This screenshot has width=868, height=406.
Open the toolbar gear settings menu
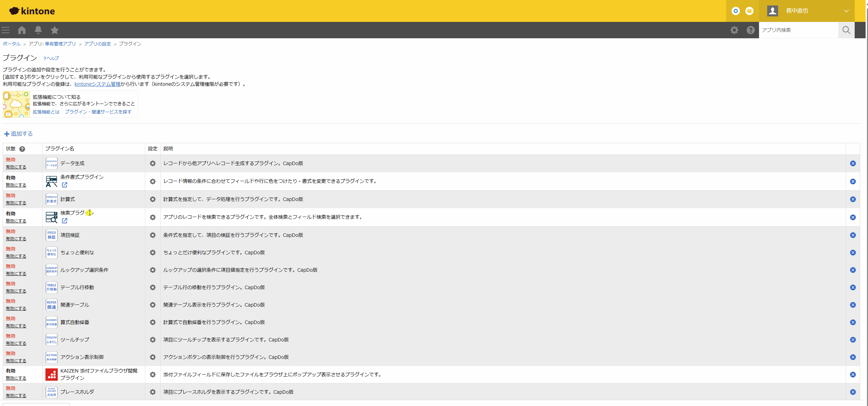734,30
